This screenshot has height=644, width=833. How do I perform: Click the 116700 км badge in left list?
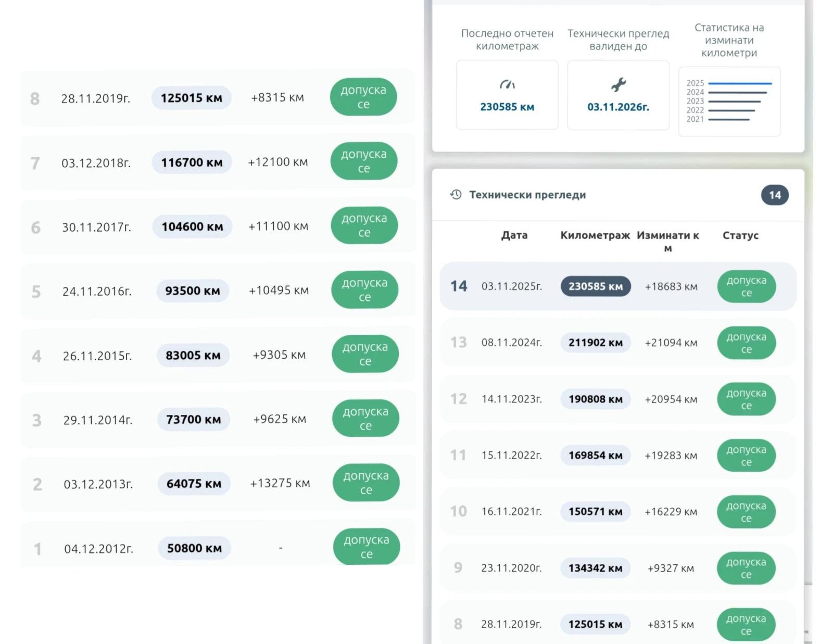pyautogui.click(x=192, y=162)
